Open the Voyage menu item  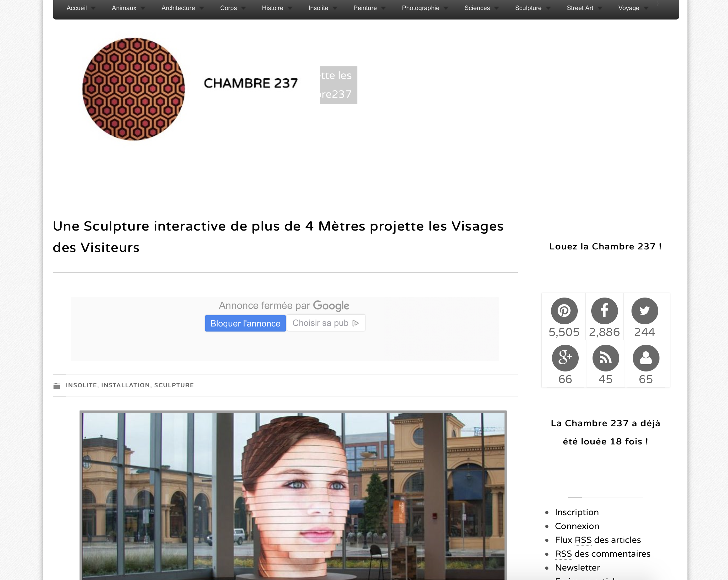[x=628, y=8]
